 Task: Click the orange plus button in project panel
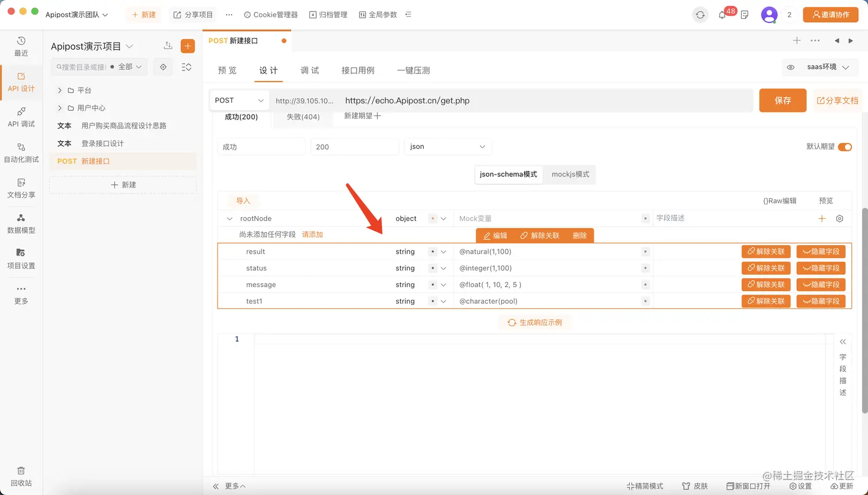tap(188, 46)
